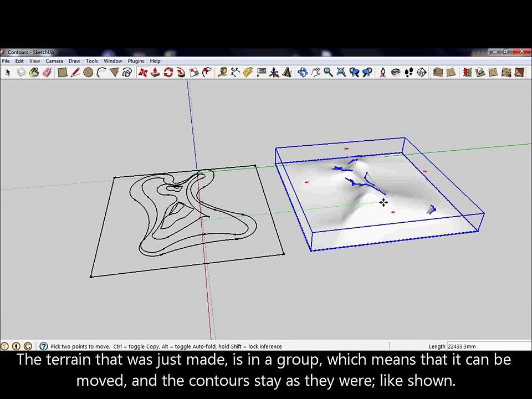Open the View menu
Viewport: 532px width, 399px height.
pyautogui.click(x=34, y=61)
